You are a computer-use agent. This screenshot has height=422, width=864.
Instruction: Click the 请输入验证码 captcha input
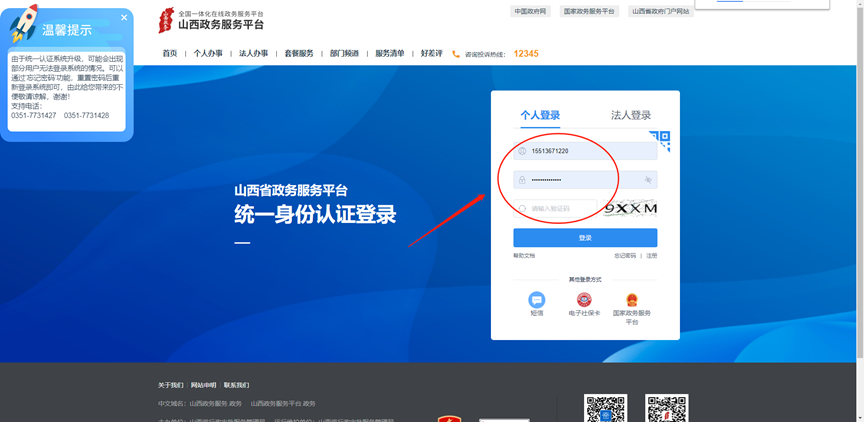[x=555, y=208]
